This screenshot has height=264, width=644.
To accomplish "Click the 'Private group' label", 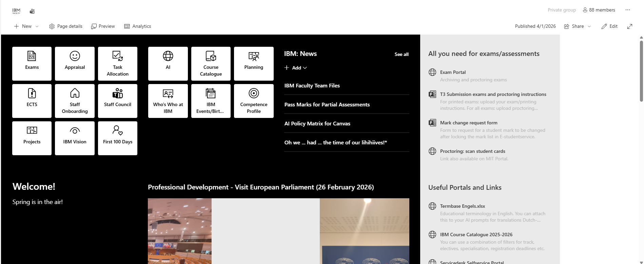I will 562,10.
